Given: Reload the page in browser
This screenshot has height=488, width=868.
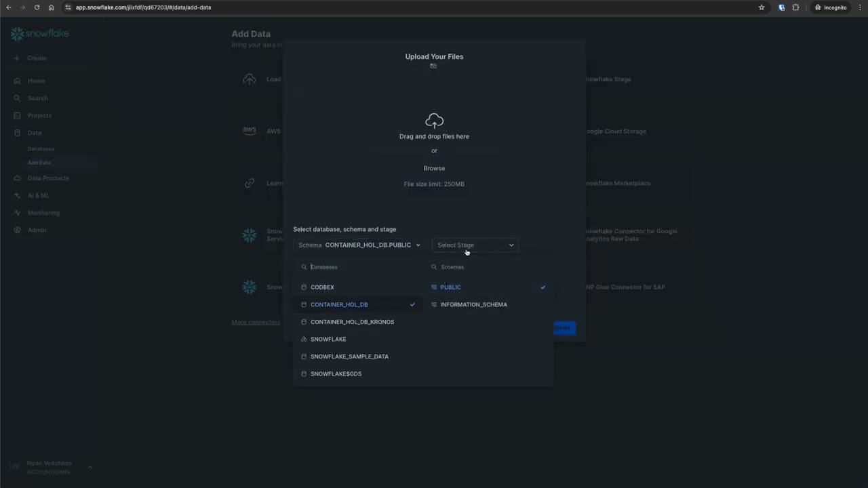Looking at the screenshot, I should (x=37, y=7).
